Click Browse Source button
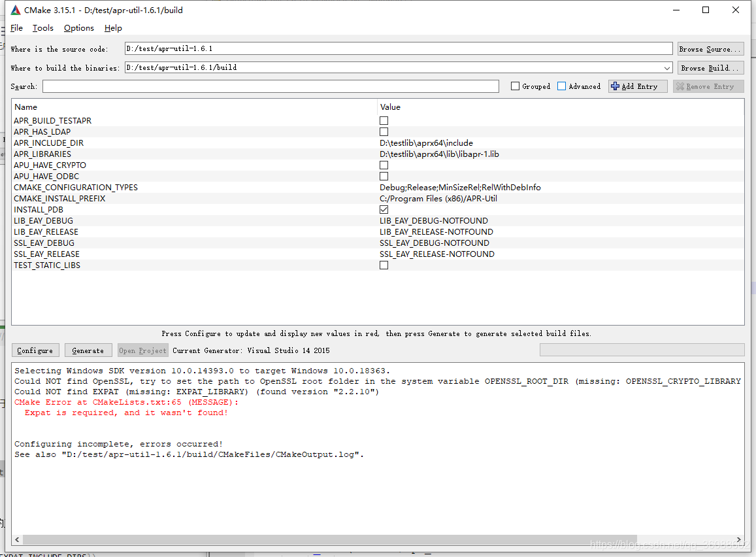This screenshot has width=756, height=557. (711, 49)
